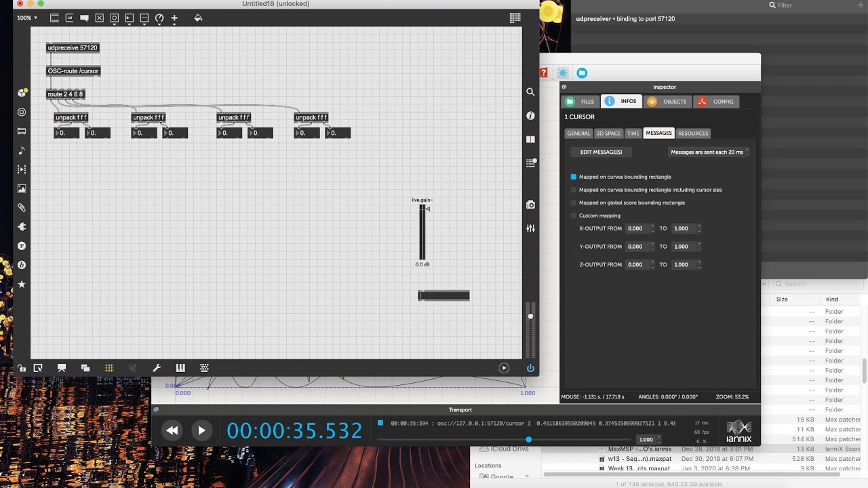Click the EDIT MESSAGE(S) button
The height and width of the screenshot is (488, 868).
[601, 152]
